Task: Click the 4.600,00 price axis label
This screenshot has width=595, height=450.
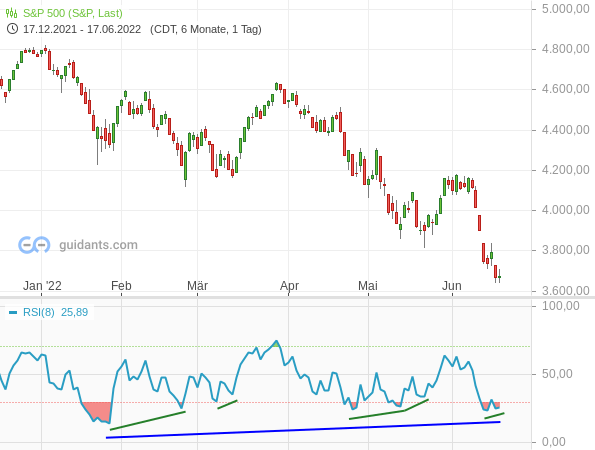Action: [x=565, y=89]
